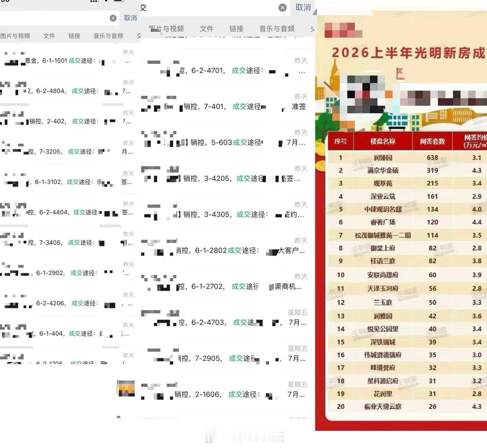
Task: Open the message result mentioning 5-603
Action: pyautogui.click(x=227, y=139)
